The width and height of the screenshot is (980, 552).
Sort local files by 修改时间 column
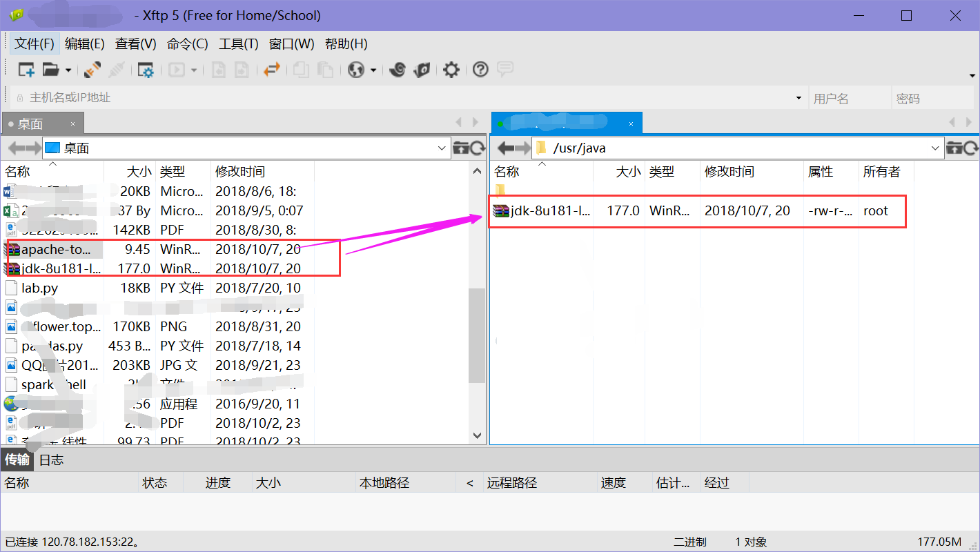pos(262,172)
